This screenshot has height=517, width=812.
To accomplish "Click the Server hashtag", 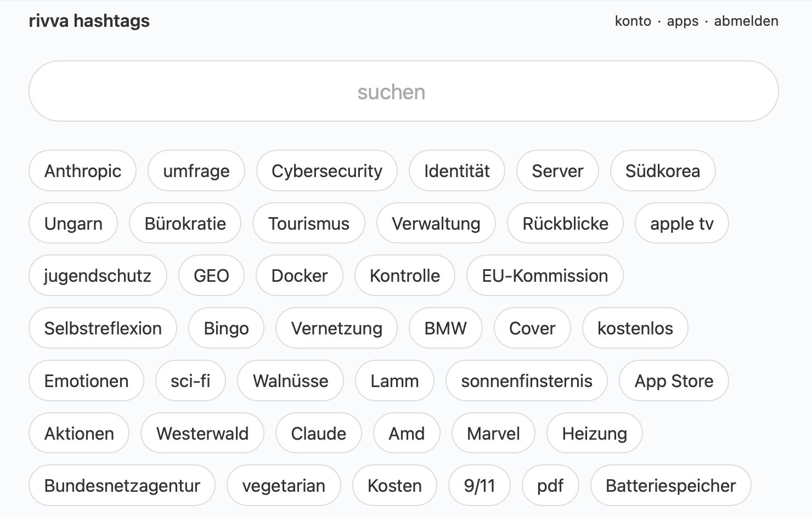I will tap(557, 171).
